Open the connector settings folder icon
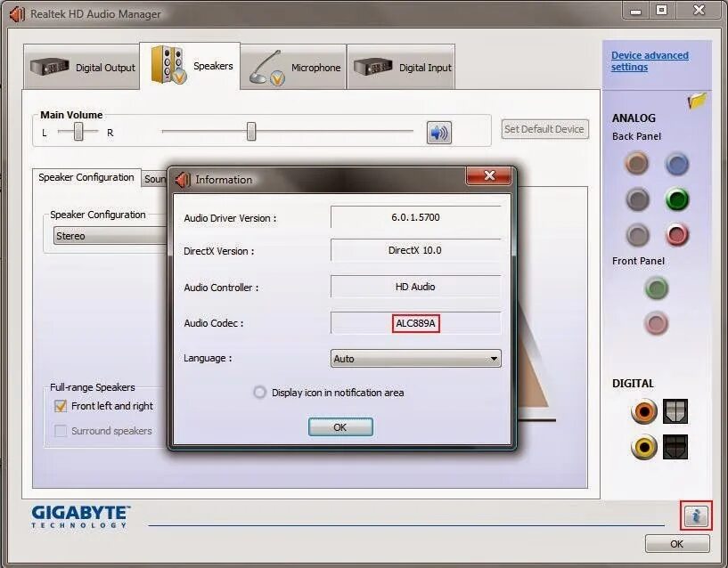Viewport: 728px width, 568px height. 697,101
